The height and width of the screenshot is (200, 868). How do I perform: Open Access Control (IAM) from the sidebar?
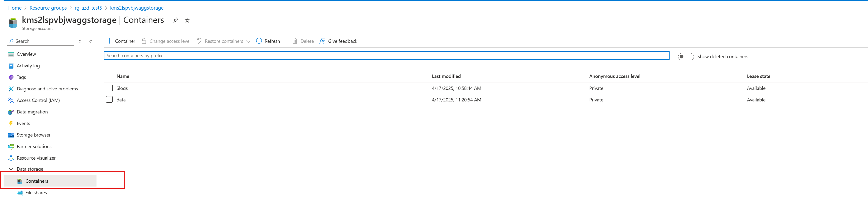click(x=38, y=100)
